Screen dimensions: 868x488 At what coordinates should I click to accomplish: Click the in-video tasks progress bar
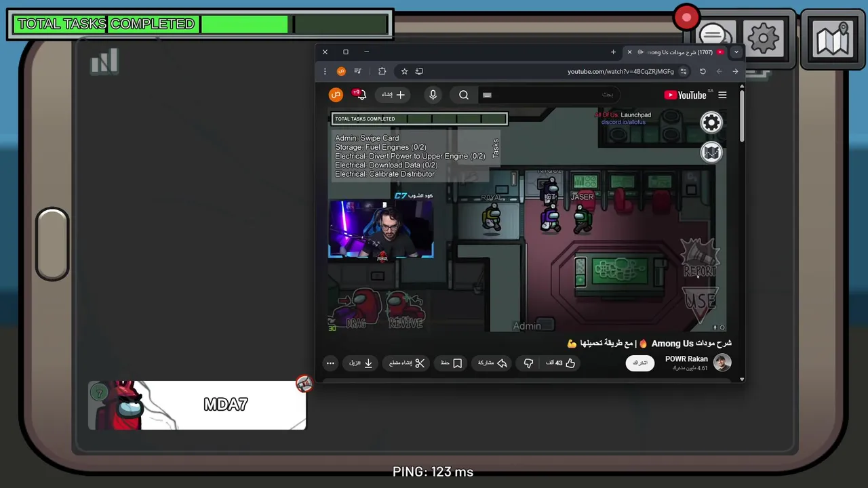pyautogui.click(x=419, y=119)
